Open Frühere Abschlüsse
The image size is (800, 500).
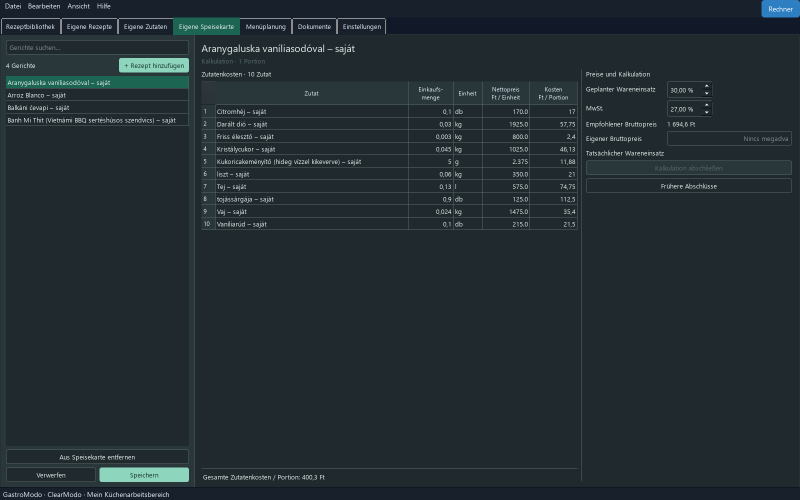point(689,186)
